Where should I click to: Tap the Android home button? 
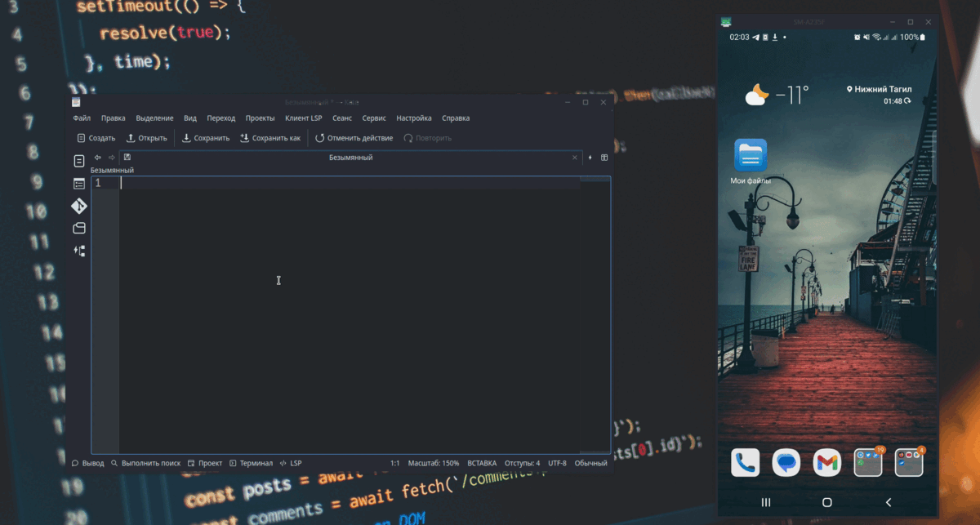click(x=827, y=502)
